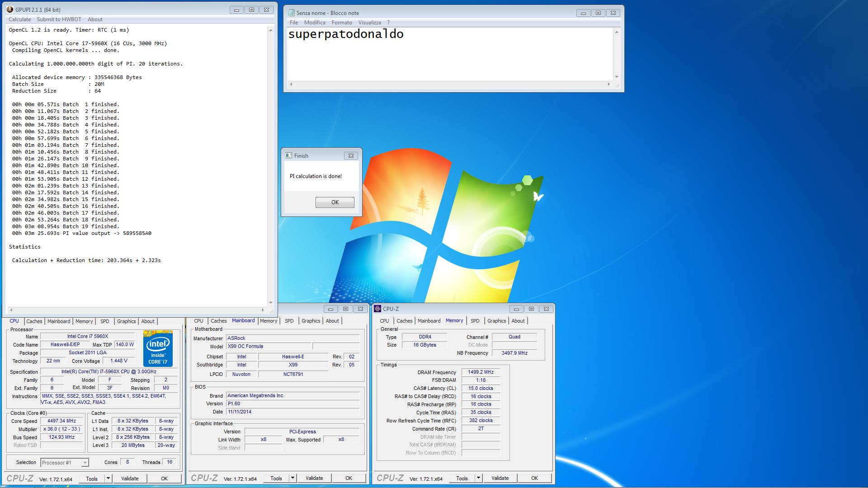Open the ? help menu in Blocco note
Image resolution: width=868 pixels, height=488 pixels.
pyautogui.click(x=388, y=23)
